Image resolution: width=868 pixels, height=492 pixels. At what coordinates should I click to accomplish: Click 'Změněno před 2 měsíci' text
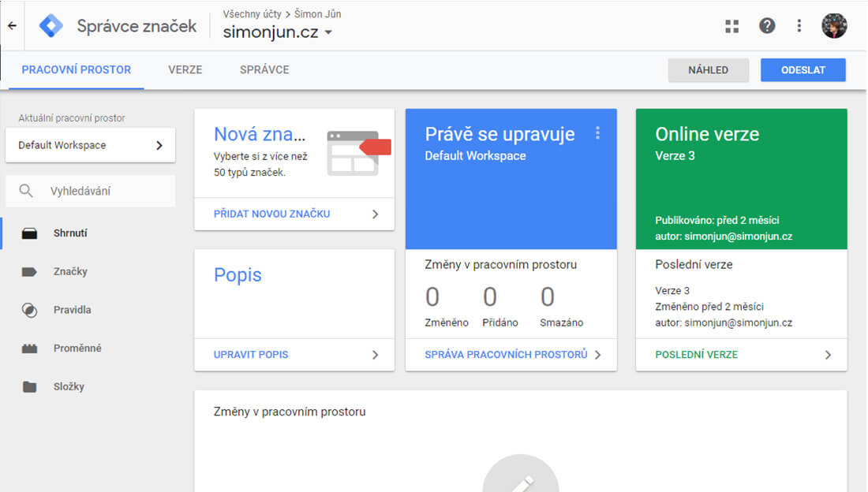pyautogui.click(x=709, y=307)
